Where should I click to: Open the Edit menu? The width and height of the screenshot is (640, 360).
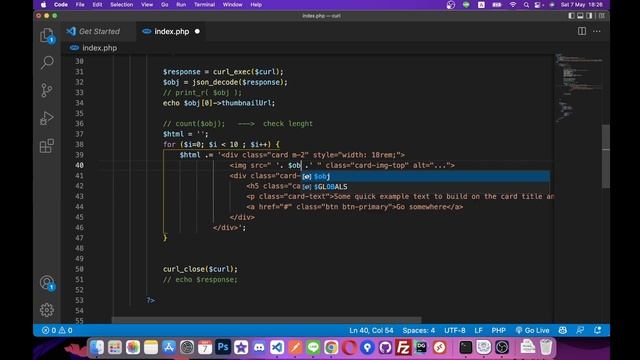pyautogui.click(x=97, y=5)
